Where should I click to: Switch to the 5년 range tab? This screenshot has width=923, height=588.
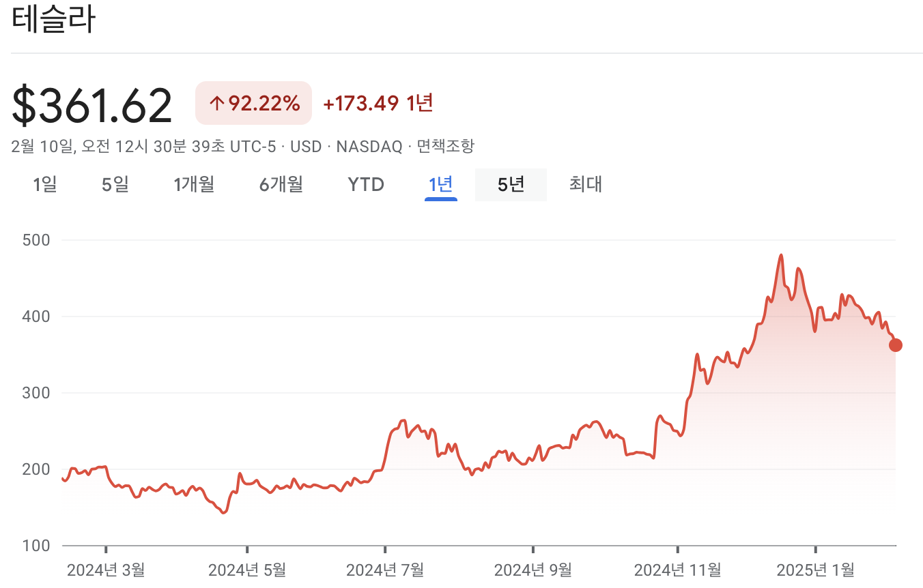pos(511,184)
